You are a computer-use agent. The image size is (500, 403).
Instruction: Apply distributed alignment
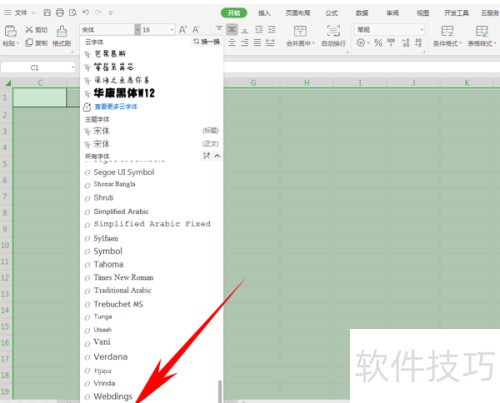pyautogui.click(x=270, y=43)
